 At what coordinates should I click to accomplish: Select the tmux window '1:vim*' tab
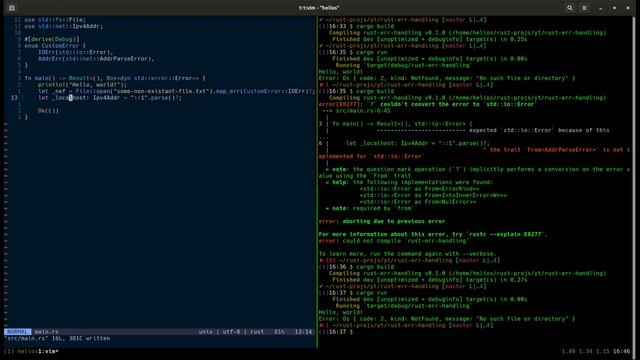48,351
